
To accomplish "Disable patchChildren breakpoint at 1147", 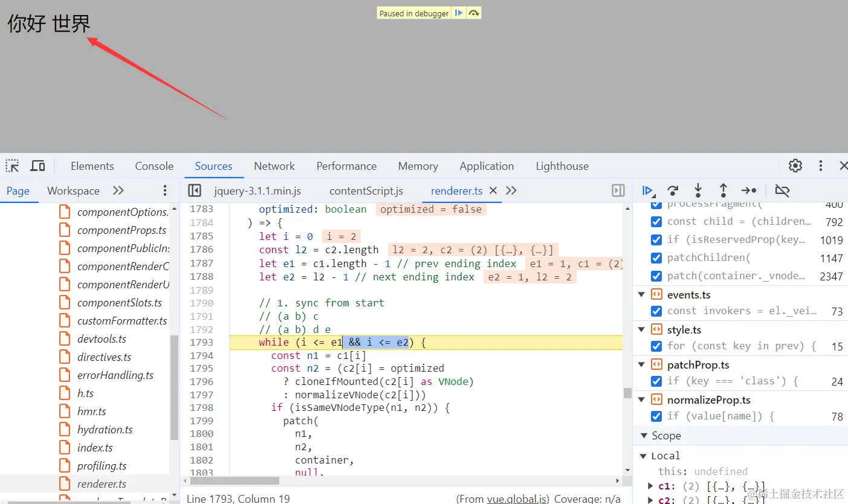I will [656, 258].
